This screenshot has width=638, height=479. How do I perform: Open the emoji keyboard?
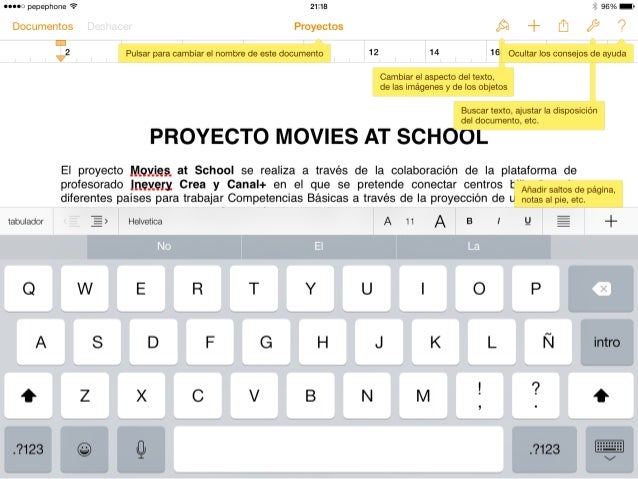pyautogui.click(x=85, y=449)
